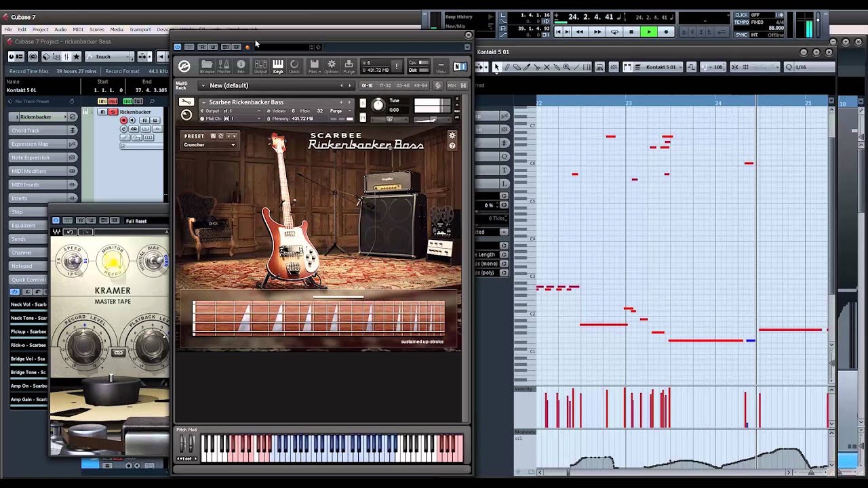Toggle the CLICK metronome in transport
This screenshot has height=488, width=868.
[x=742, y=15]
